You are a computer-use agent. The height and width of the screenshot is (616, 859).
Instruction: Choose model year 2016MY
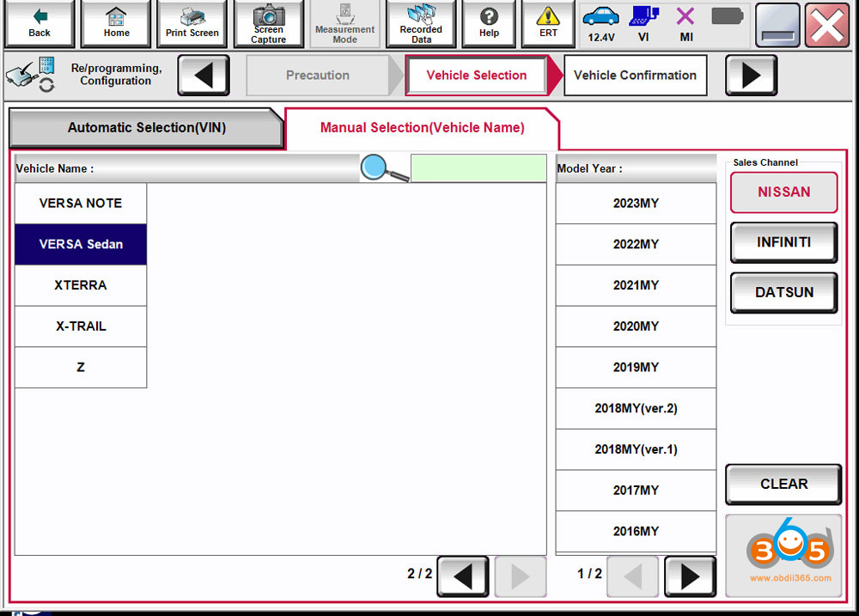click(636, 532)
